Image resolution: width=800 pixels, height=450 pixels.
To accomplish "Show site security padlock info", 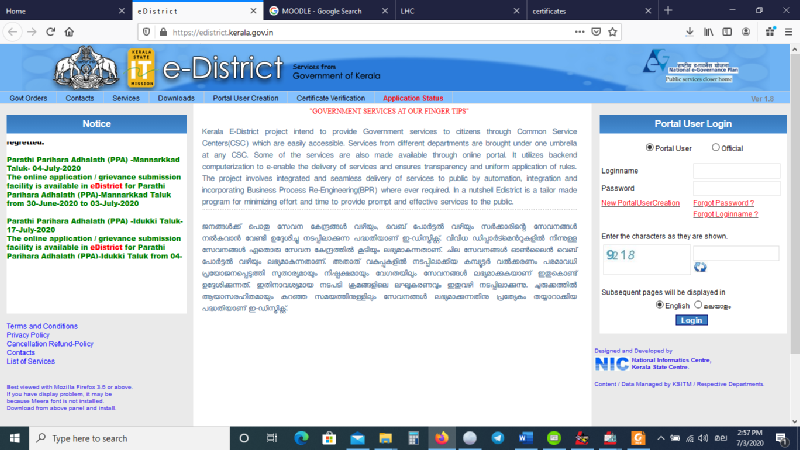I will pos(163,32).
